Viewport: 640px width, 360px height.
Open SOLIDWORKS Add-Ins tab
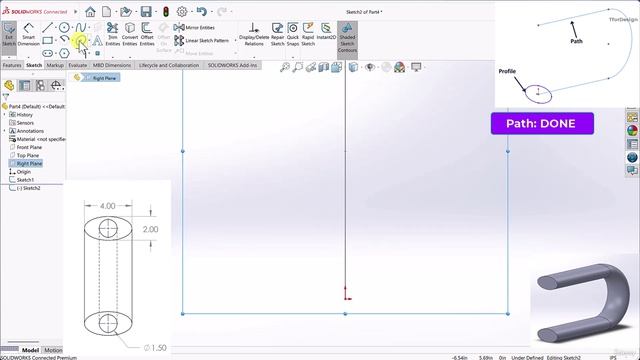[x=232, y=65]
